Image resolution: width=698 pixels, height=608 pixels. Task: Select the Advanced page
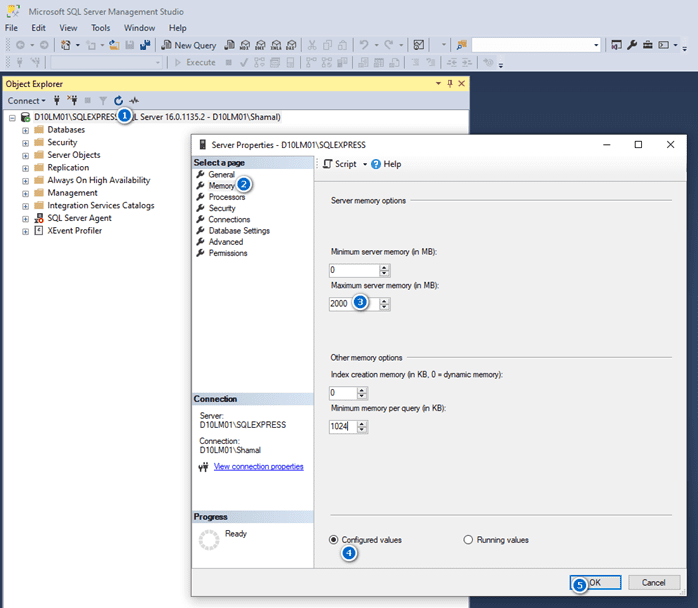[x=226, y=242]
